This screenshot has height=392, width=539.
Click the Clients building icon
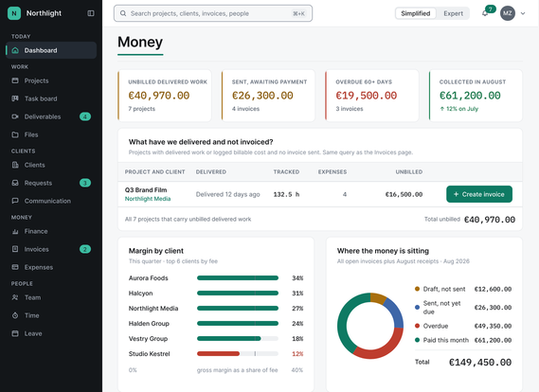click(x=15, y=165)
